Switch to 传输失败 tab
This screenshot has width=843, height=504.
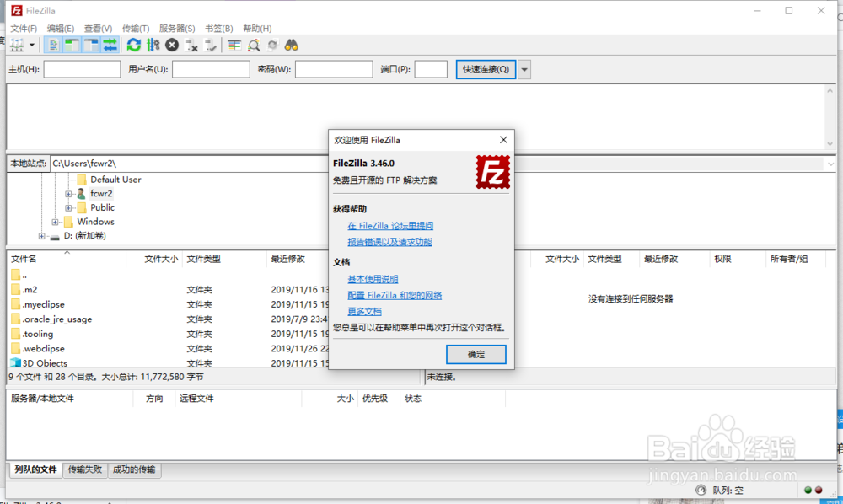[85, 469]
